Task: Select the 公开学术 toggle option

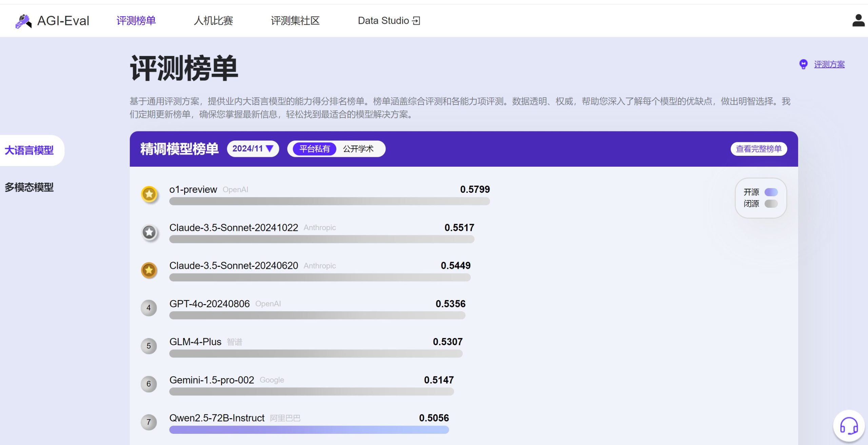Action: click(x=358, y=149)
